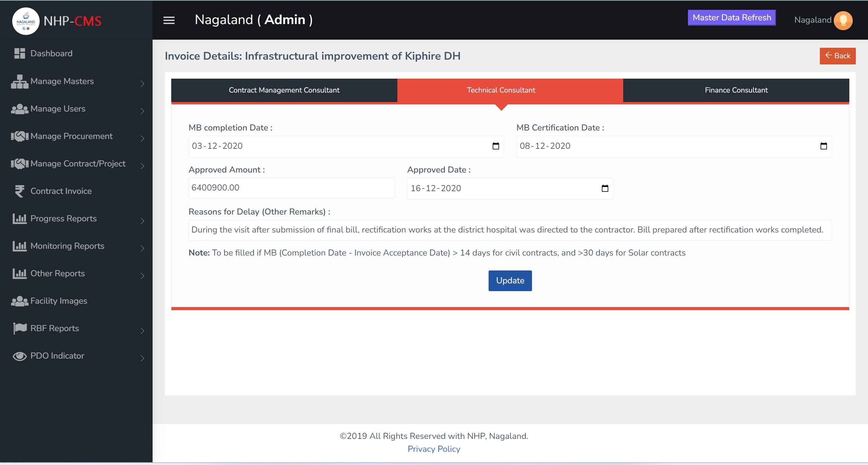Expand the Progress Reports submenu chevron
The width and height of the screenshot is (868, 465).
[x=142, y=221]
